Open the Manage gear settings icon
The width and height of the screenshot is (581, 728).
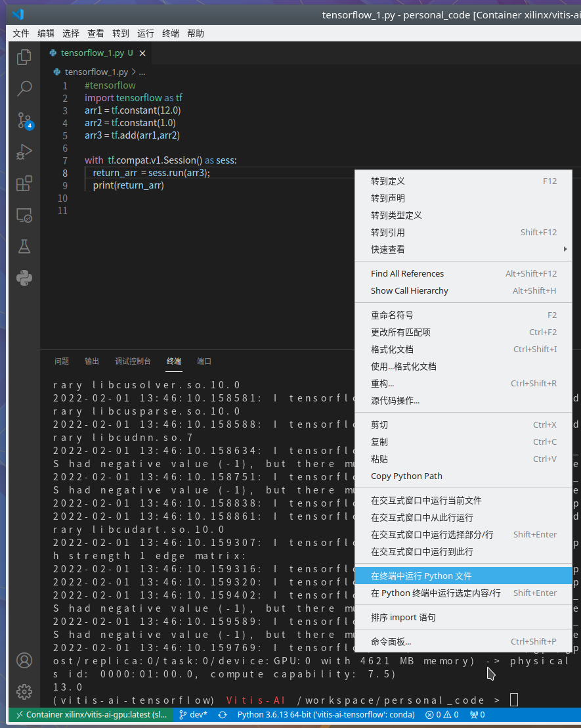tap(24, 692)
